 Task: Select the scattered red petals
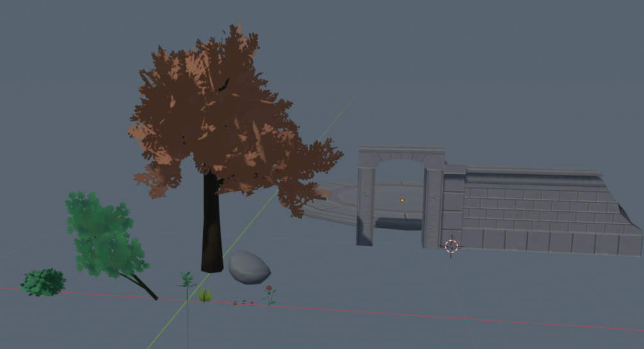click(244, 303)
